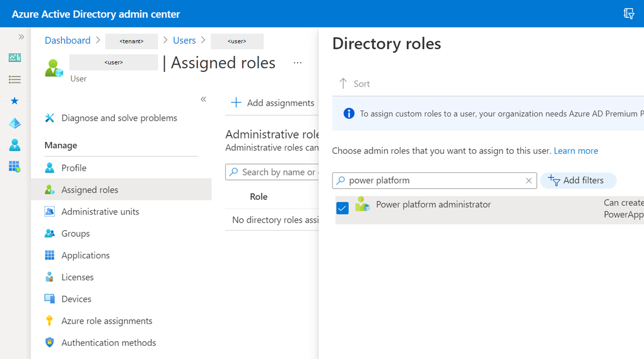
Task: Open Enterprise applications grid icon in sidebar
Action: coord(15,166)
